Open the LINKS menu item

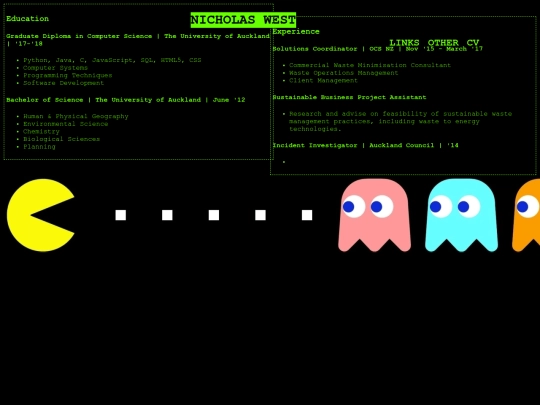404,43
